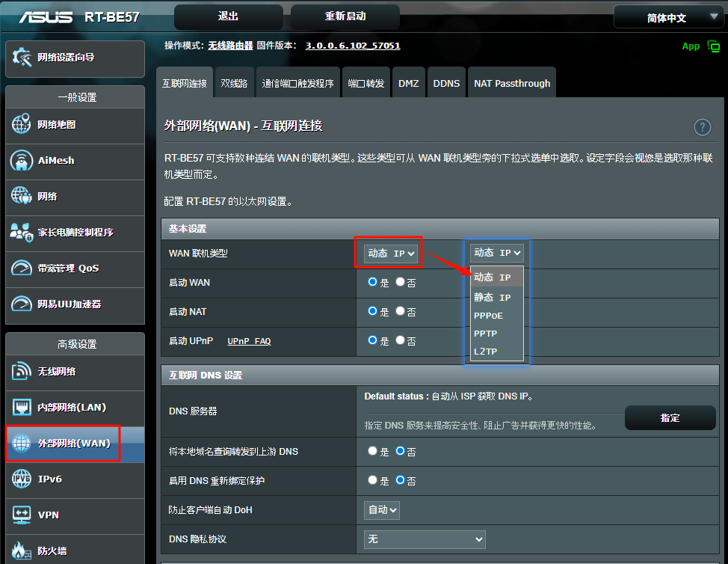This screenshot has height=564, width=728.
Task: Open 无线网络 wireless settings
Action: tap(75, 372)
